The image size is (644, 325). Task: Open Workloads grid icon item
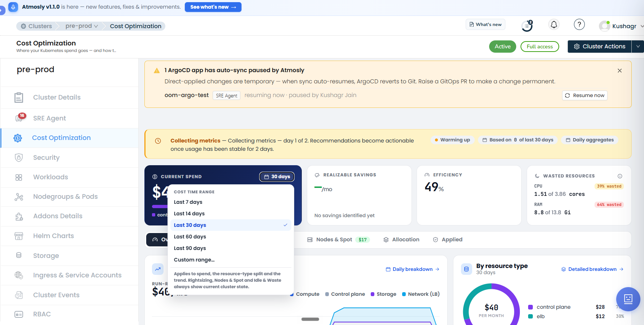(19, 177)
